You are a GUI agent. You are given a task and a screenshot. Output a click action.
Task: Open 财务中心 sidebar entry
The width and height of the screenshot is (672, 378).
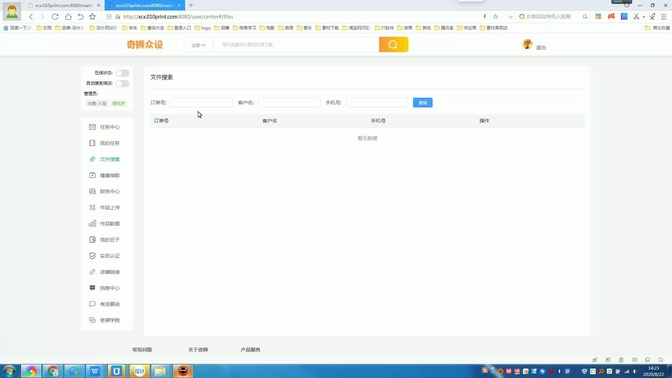(x=105, y=191)
